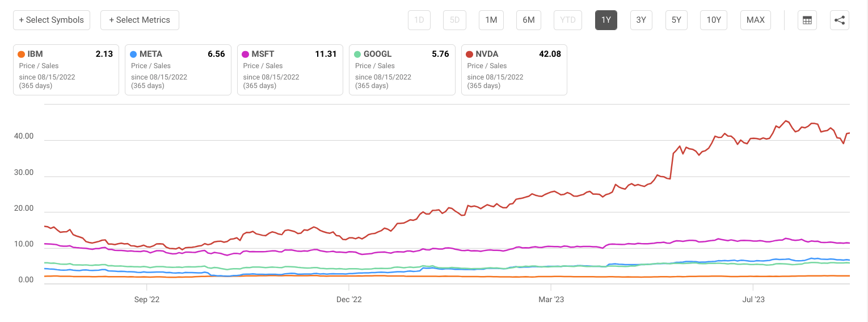The image size is (868, 322).
Task: Click the META blue color dot
Action: pos(133,55)
